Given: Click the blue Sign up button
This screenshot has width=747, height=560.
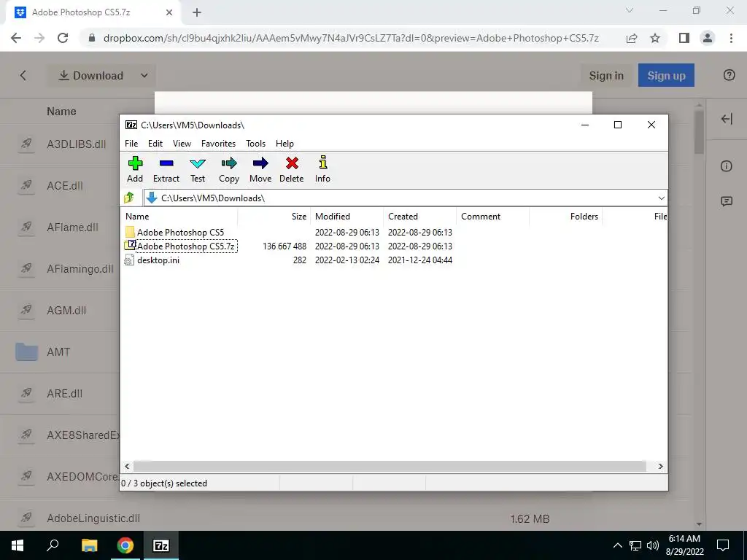Looking at the screenshot, I should (666, 75).
